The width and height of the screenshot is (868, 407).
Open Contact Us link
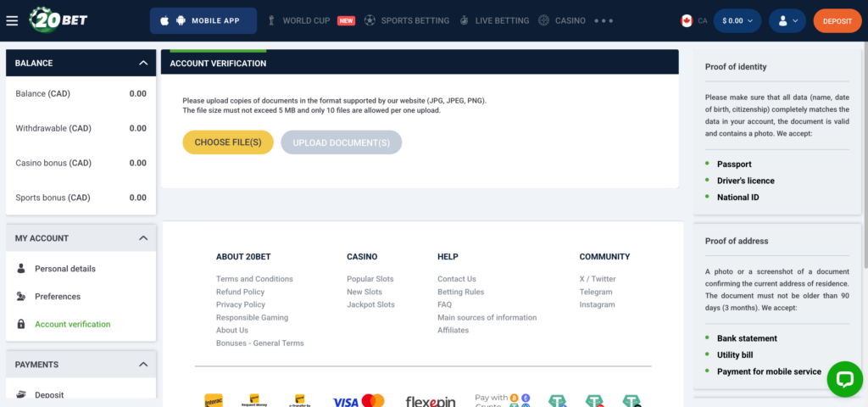[x=457, y=278]
